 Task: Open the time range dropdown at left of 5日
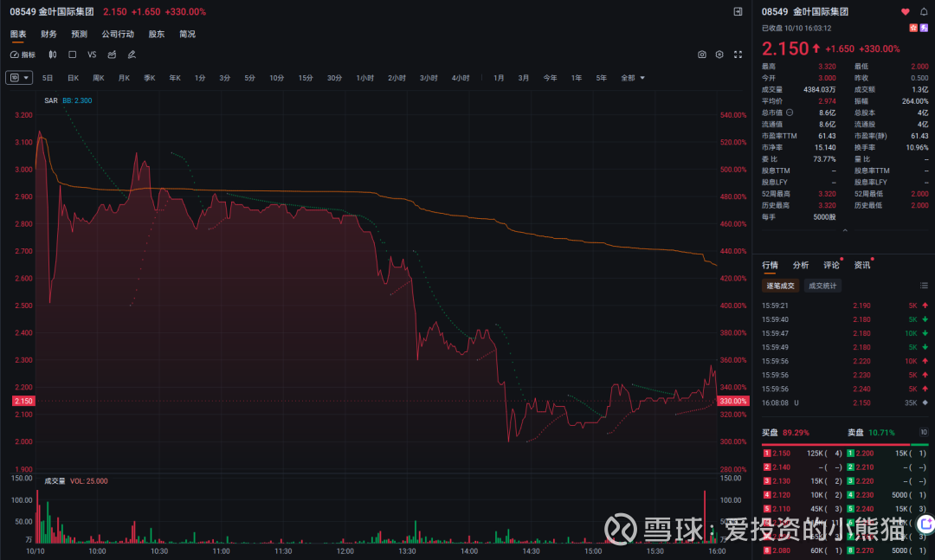click(19, 78)
